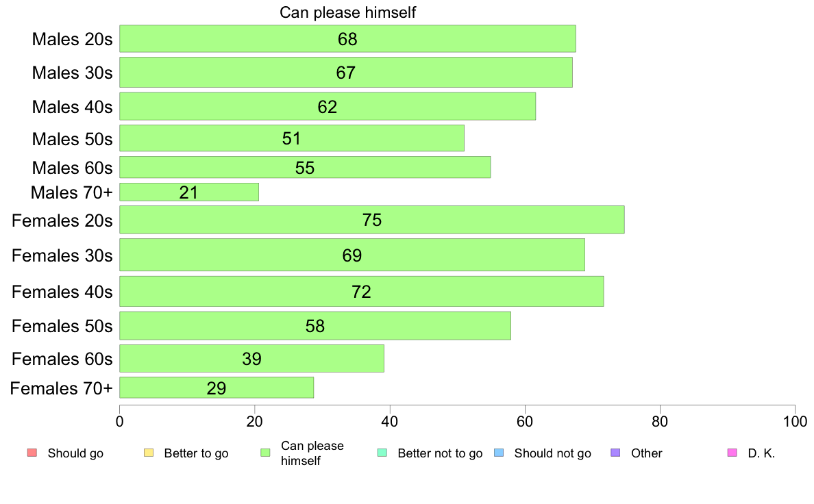Viewport: 814px width, 504px height.
Task: Click the Should not go legend text
Action: coord(552,453)
